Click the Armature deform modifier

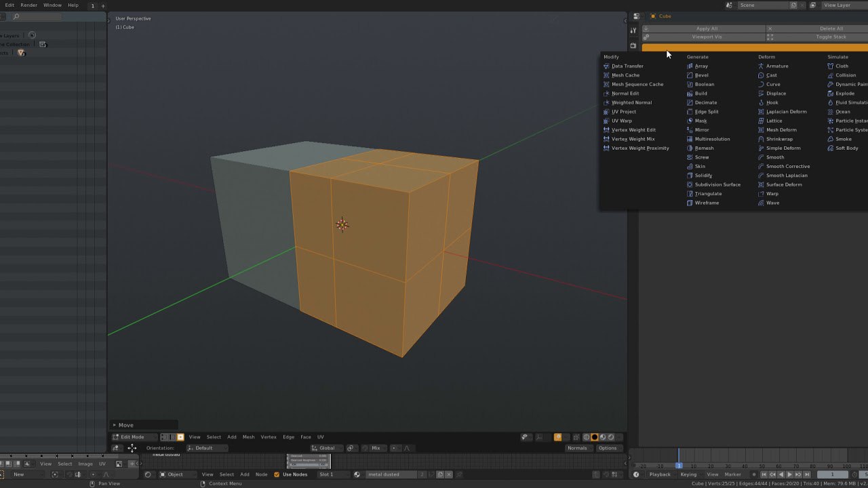[x=776, y=66]
